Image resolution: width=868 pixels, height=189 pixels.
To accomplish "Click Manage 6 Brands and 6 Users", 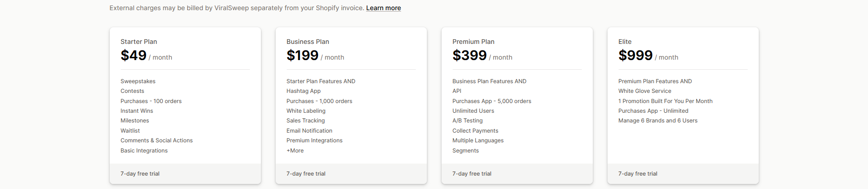I will pos(658,121).
